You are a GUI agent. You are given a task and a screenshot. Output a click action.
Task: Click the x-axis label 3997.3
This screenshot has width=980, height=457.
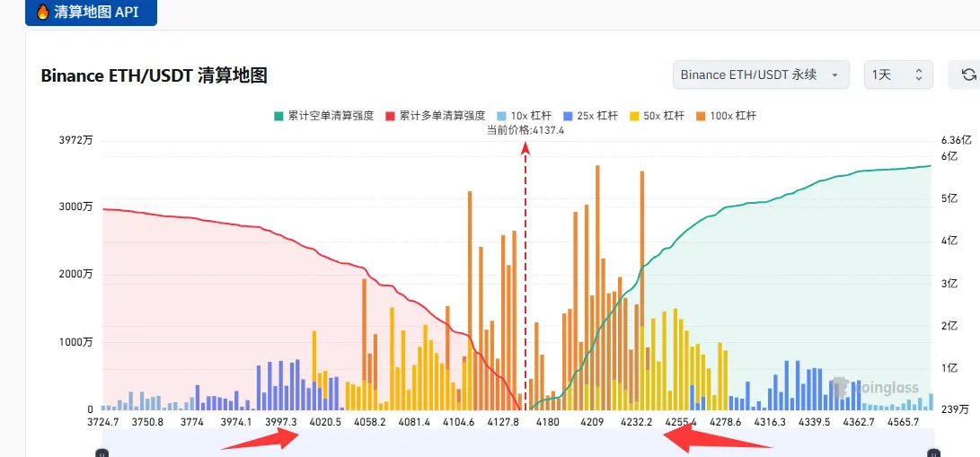(281, 422)
